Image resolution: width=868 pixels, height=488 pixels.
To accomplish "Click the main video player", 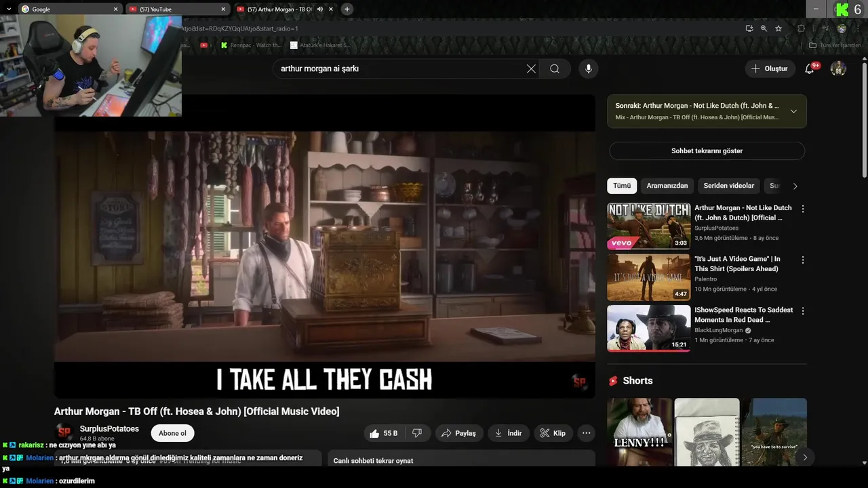I will (x=325, y=246).
